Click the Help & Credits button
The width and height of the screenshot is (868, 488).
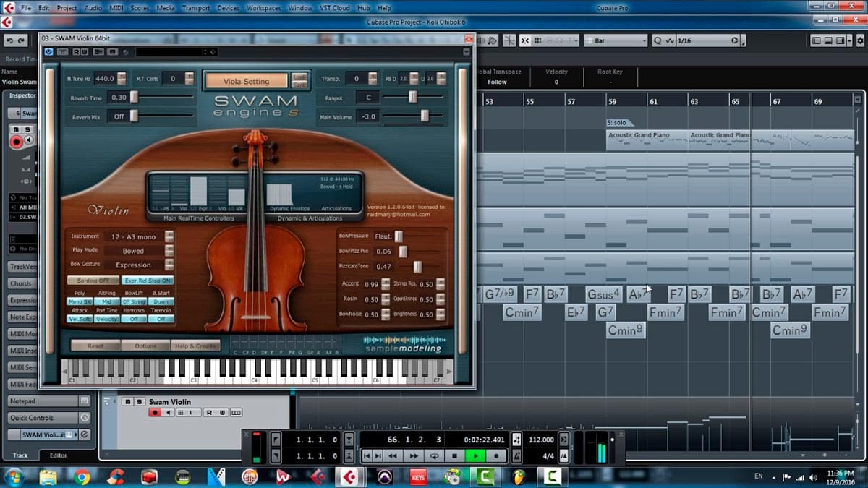[x=195, y=346]
